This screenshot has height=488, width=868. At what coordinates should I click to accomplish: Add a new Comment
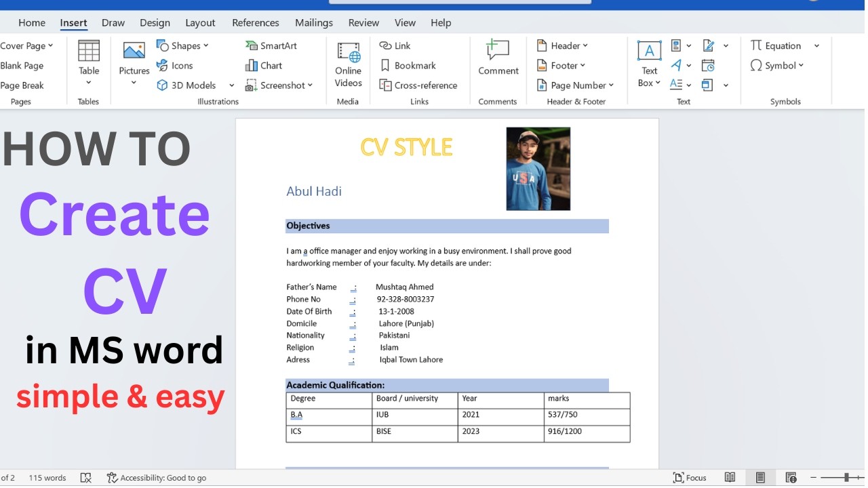(x=498, y=58)
